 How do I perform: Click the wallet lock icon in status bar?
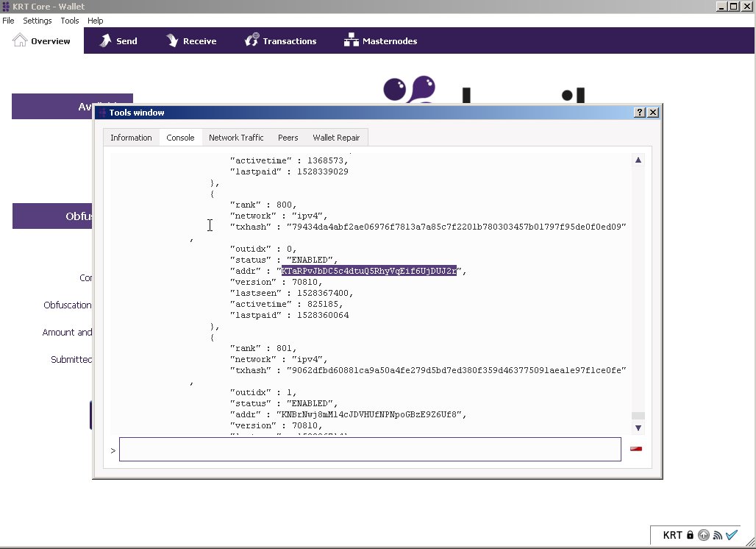click(x=690, y=534)
